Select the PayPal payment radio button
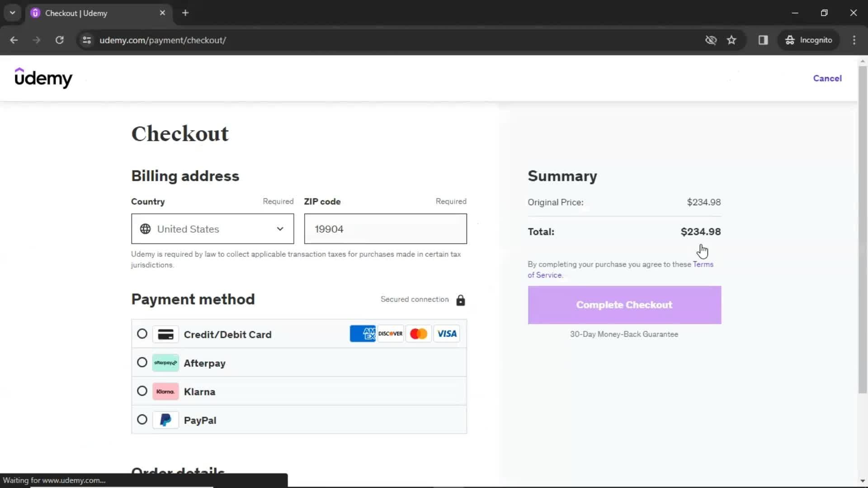868x488 pixels. tap(142, 419)
